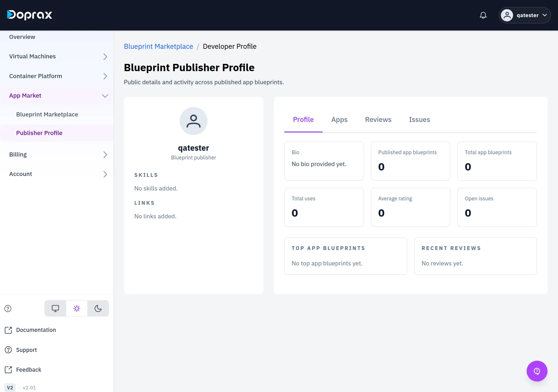The width and height of the screenshot is (558, 392).
Task: Click Blueprint Marketplace breadcrumb link
Action: coord(158,46)
